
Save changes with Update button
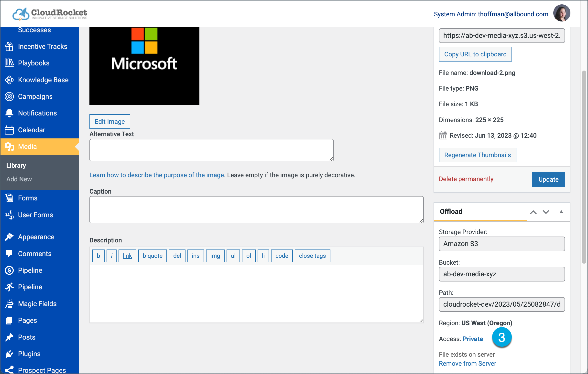(x=548, y=179)
